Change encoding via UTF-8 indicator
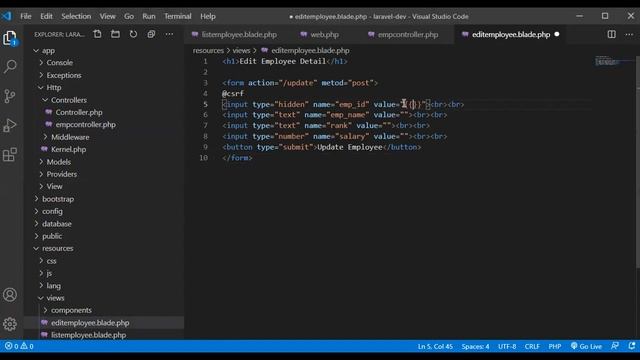Viewport: 640px width, 360px height. [507, 346]
